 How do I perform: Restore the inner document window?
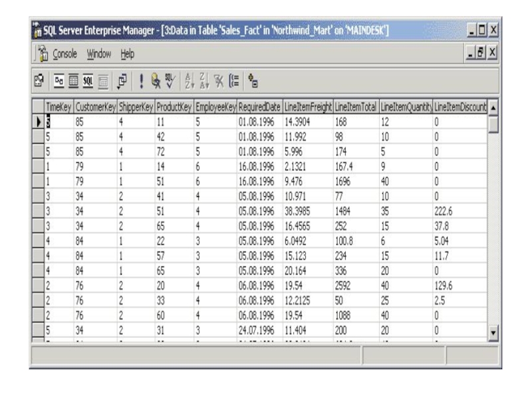click(481, 53)
